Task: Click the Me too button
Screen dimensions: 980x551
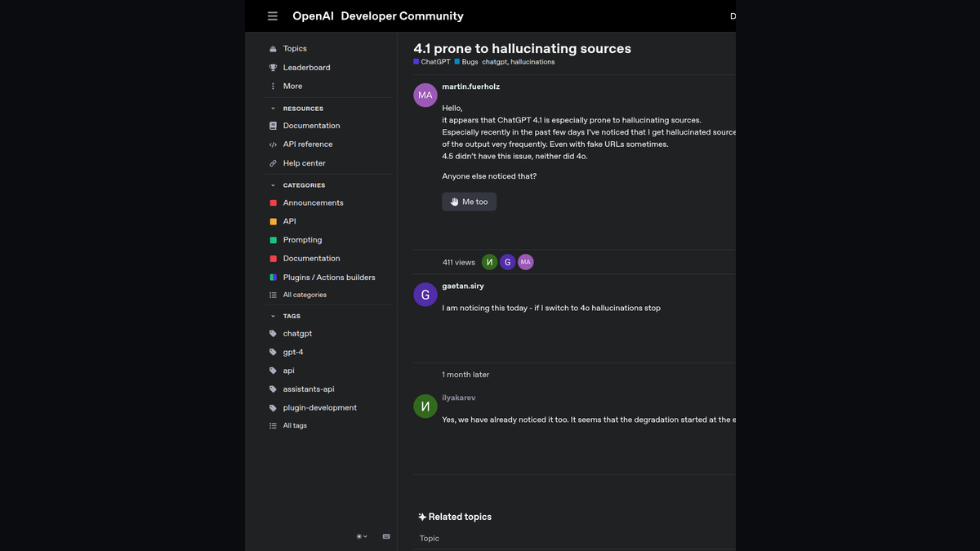Action: point(470,202)
